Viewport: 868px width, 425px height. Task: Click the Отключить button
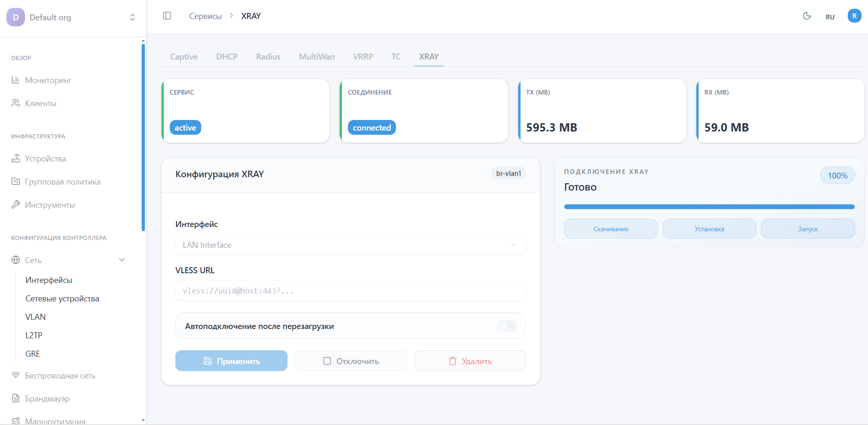[x=351, y=361]
